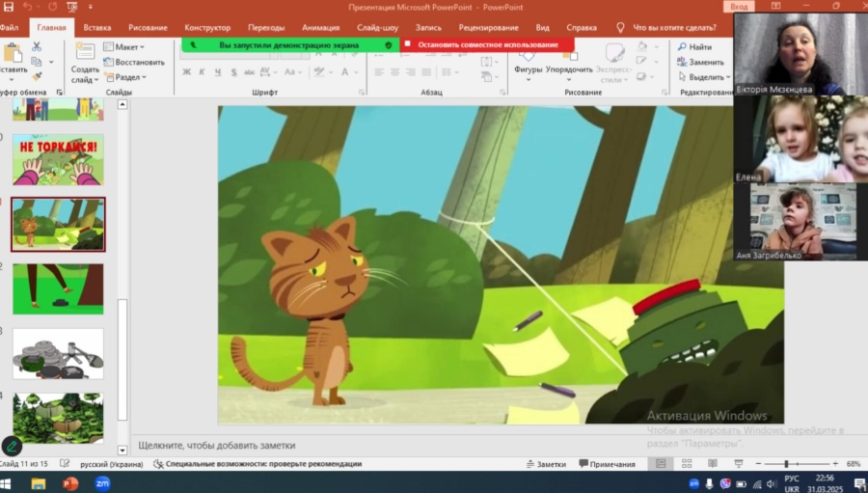Click the Redo icon in quick access toolbar

point(53,7)
